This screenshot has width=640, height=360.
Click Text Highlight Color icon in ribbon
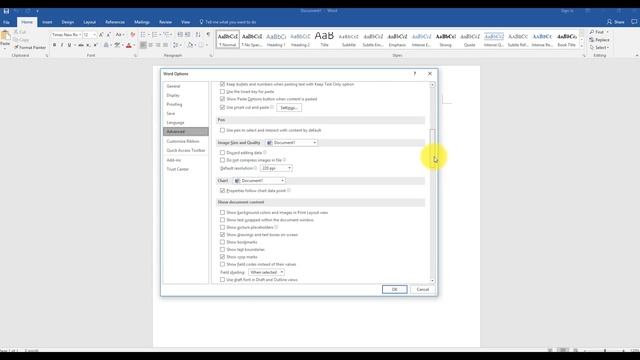pos(117,45)
